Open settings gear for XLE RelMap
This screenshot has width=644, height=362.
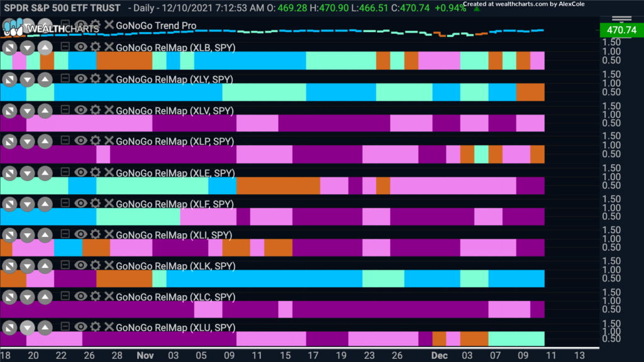click(96, 172)
